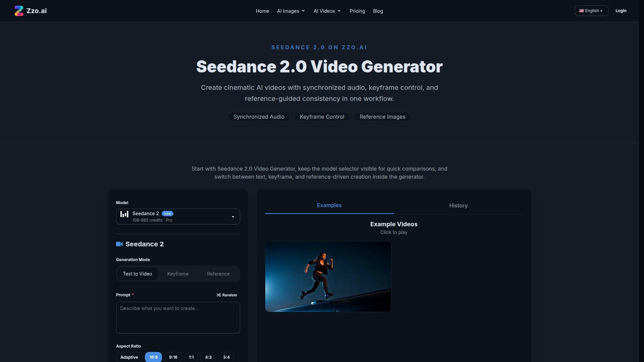Click the Random prompt button label
644x362 pixels.
229,295
